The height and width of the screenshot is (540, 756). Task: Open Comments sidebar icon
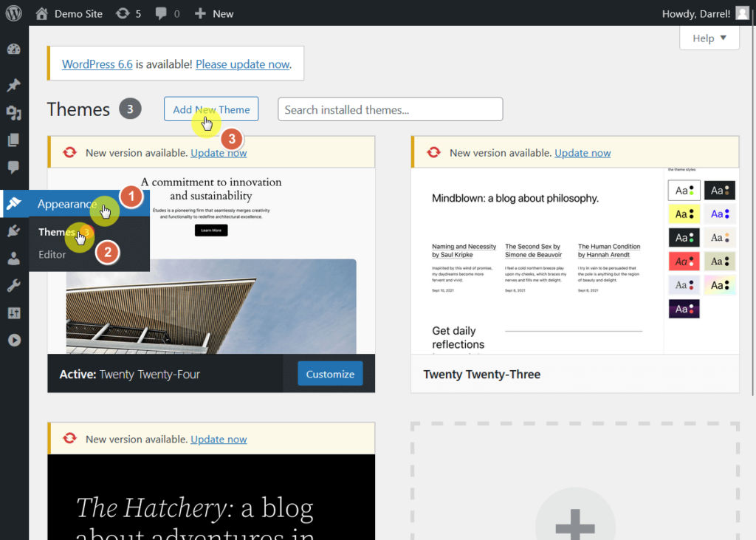[14, 167]
